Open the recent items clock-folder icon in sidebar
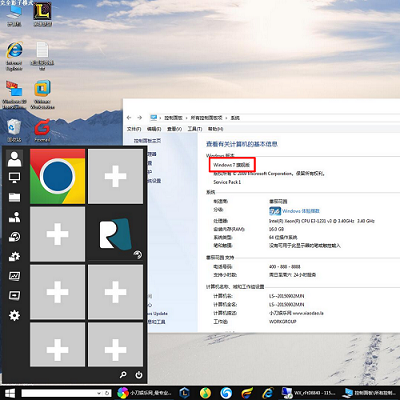The image size is (400, 400). point(14,237)
